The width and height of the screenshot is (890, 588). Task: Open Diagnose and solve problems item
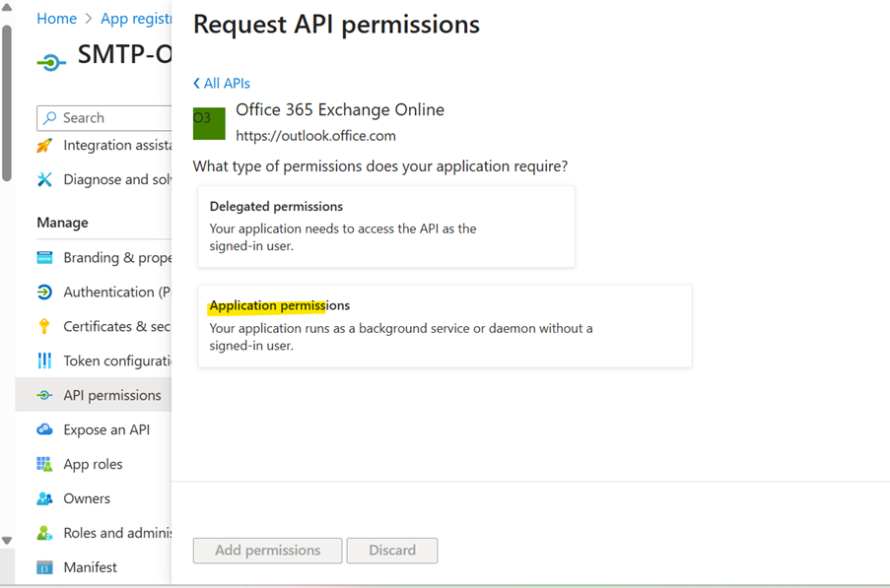click(93, 179)
